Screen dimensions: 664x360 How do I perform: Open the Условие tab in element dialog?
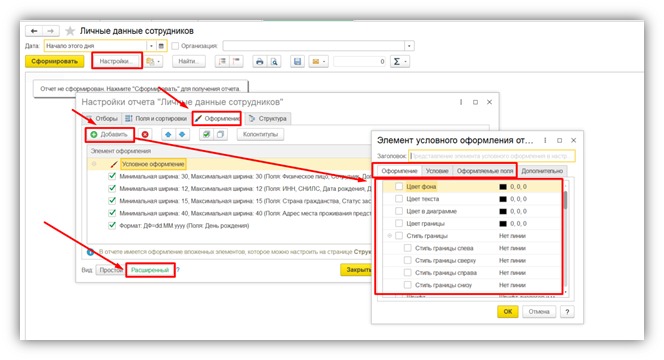click(437, 171)
